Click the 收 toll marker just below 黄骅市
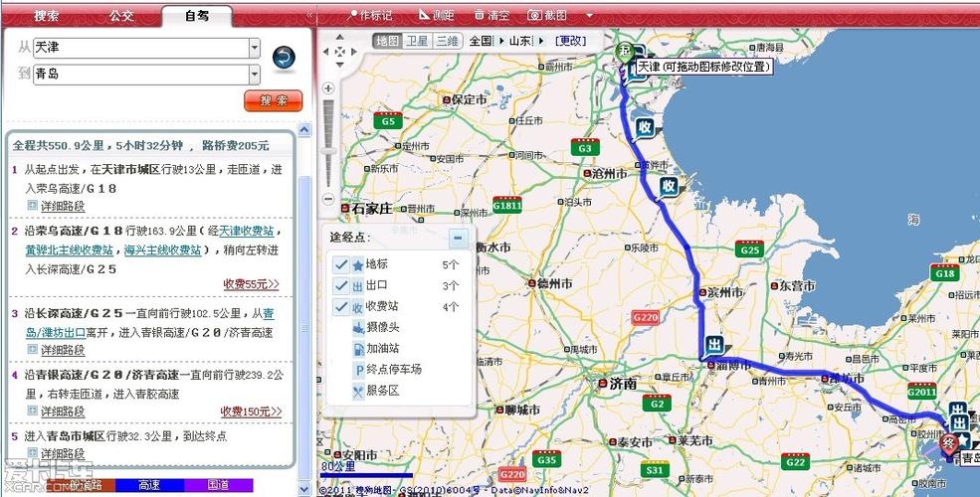The height and width of the screenshot is (497, 980). pyautogui.click(x=669, y=186)
